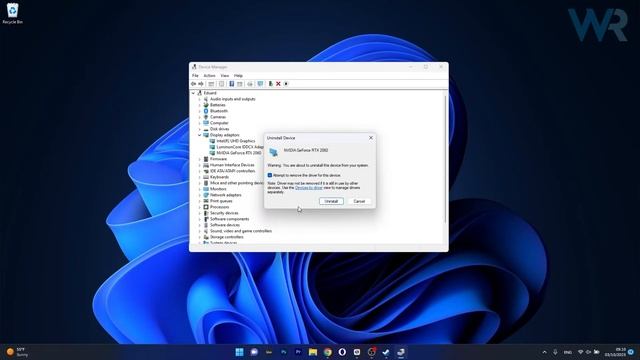
Task: Expand the Batteries category
Action: coord(200,105)
